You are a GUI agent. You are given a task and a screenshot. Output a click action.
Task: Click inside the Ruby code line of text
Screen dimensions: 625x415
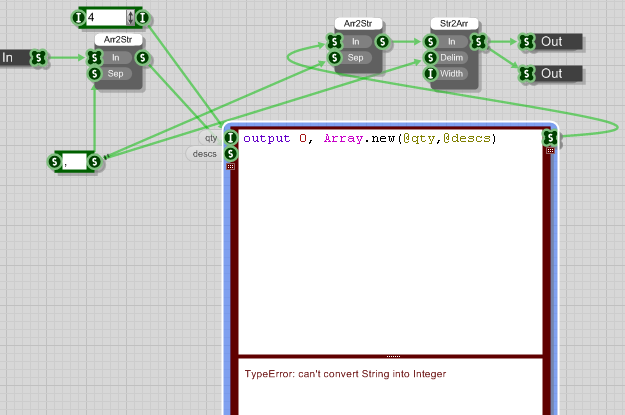click(370, 138)
